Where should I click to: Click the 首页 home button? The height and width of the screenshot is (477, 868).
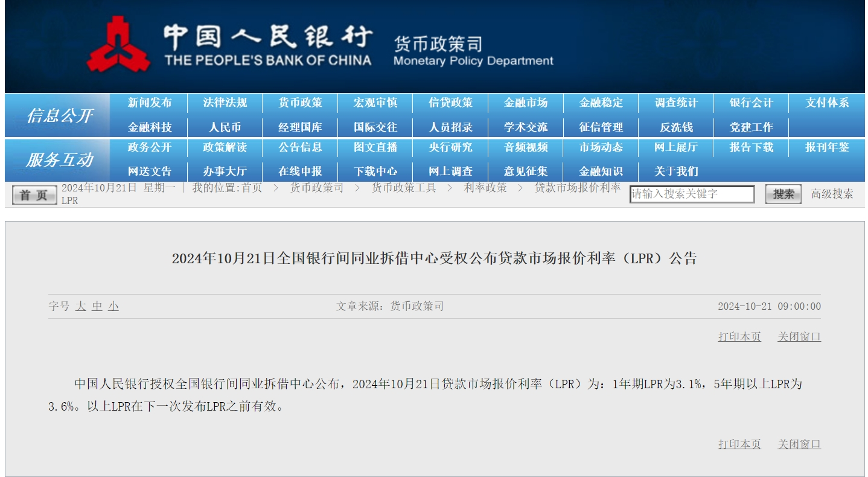click(x=34, y=195)
